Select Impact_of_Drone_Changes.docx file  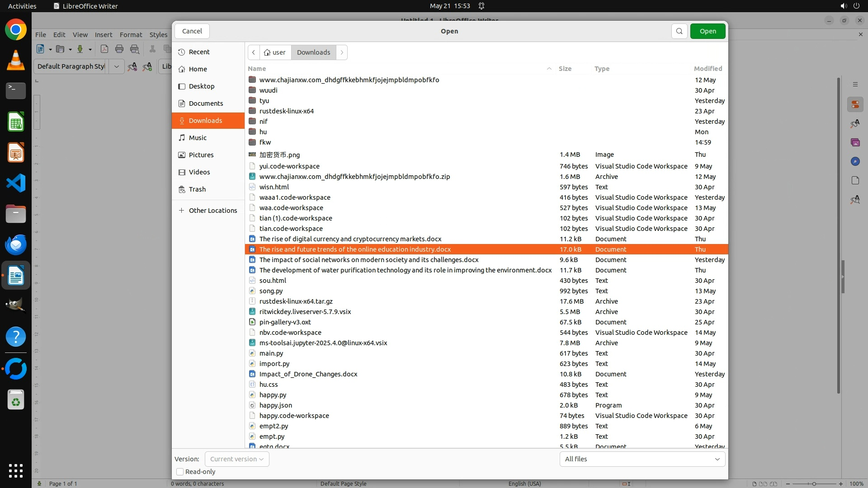coord(308,374)
